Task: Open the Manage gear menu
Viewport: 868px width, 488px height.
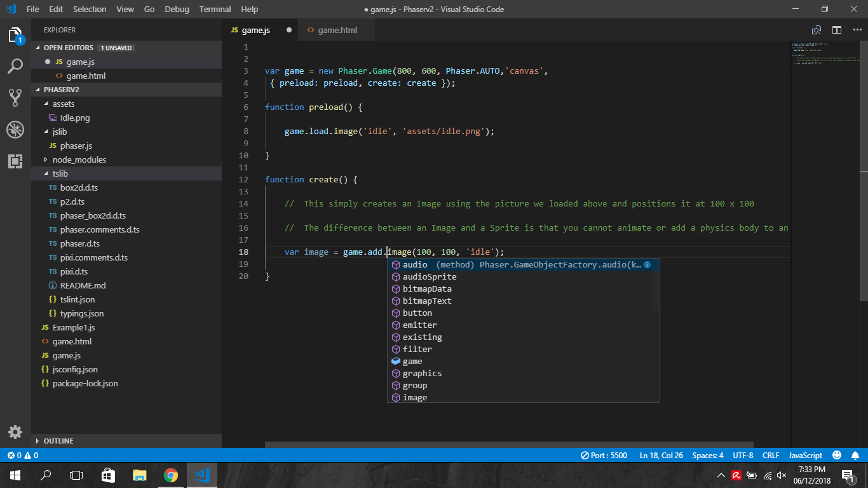Action: click(x=15, y=432)
